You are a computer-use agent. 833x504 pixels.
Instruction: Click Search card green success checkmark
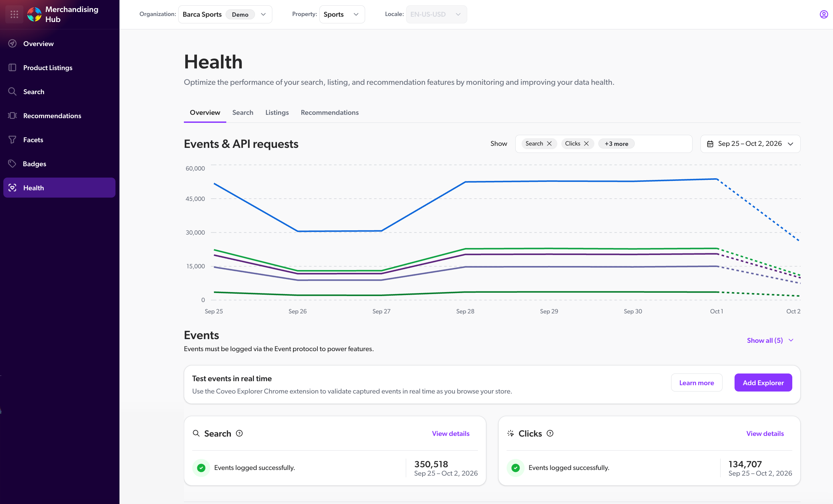(x=201, y=468)
